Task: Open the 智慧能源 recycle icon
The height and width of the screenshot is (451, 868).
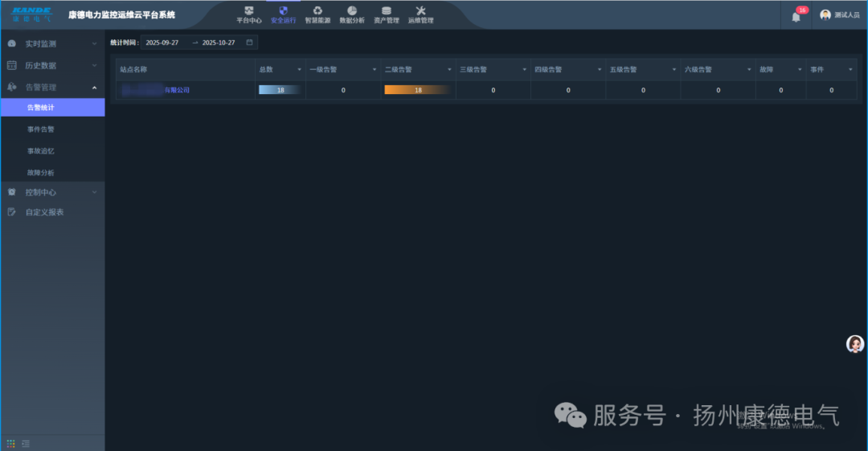Action: (317, 10)
